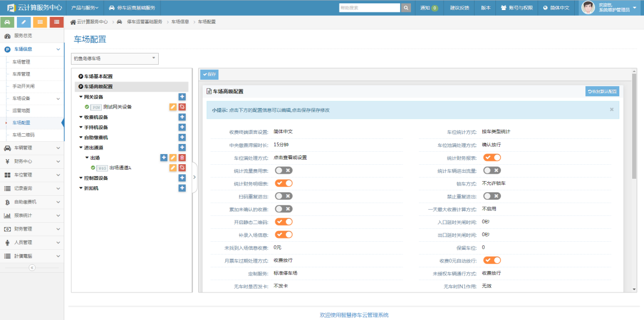This screenshot has height=320, width=644.
Task: Open 手动开关闸 in sidebar
Action: coord(24,86)
